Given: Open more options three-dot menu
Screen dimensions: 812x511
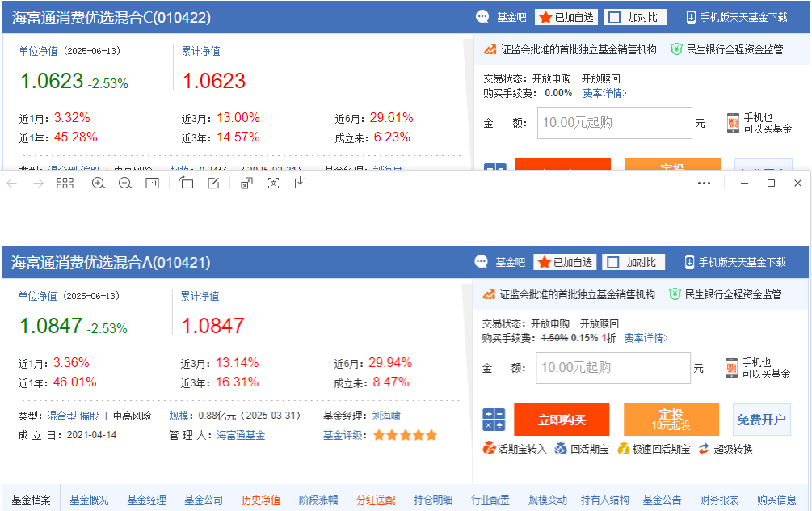Looking at the screenshot, I should coord(704,184).
